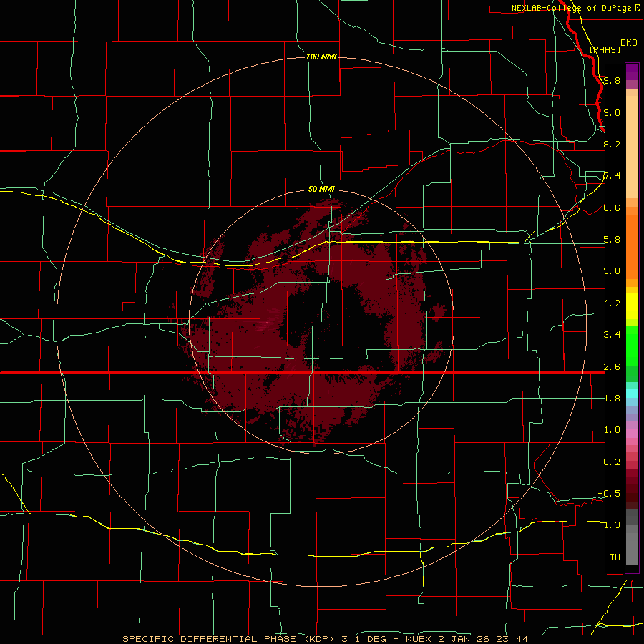The width and height of the screenshot is (644, 644).
Task: Click the yellow segment of the color bar
Action: (x=632, y=306)
